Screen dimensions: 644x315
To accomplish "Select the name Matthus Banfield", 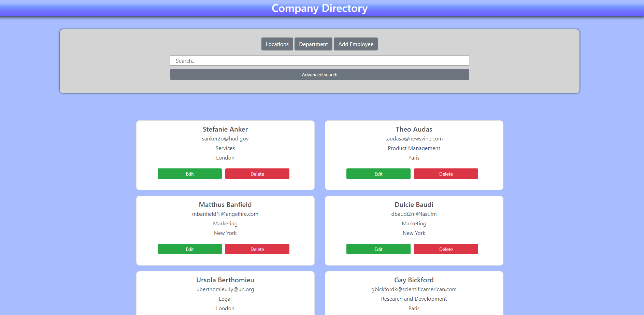I will pos(225,205).
